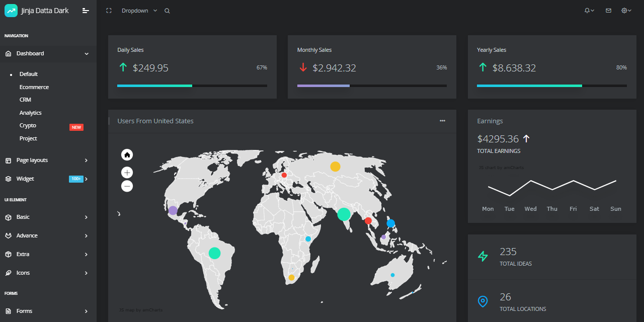The image size is (644, 322).
Task: Click the settings gear icon
Action: (623, 10)
